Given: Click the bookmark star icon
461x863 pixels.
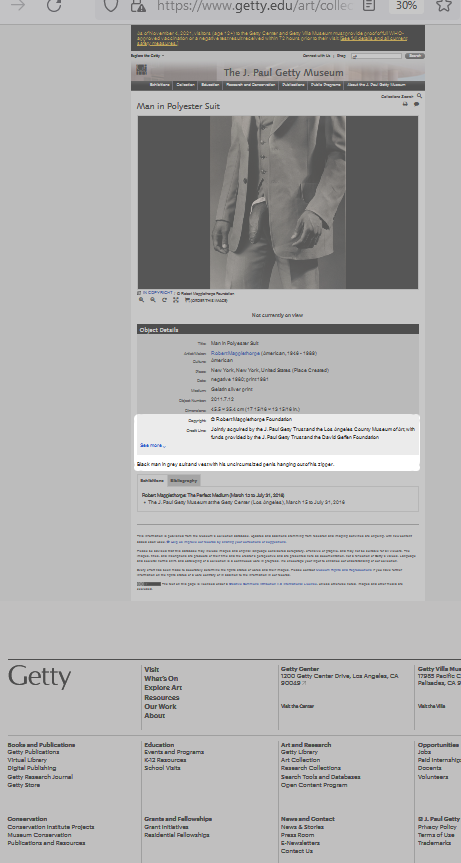Looking at the screenshot, I should point(443,6).
